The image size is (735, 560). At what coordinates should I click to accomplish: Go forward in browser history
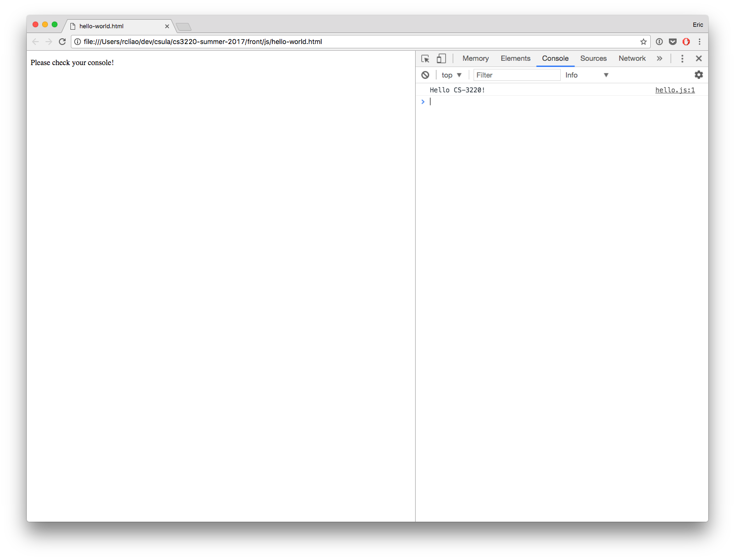49,42
